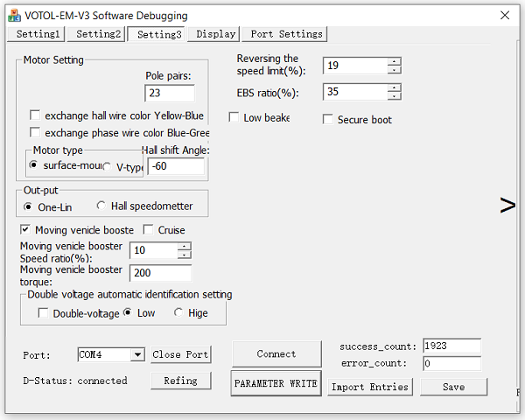Click the Close Port button
Screen dimensions: 525x420
tap(180, 354)
